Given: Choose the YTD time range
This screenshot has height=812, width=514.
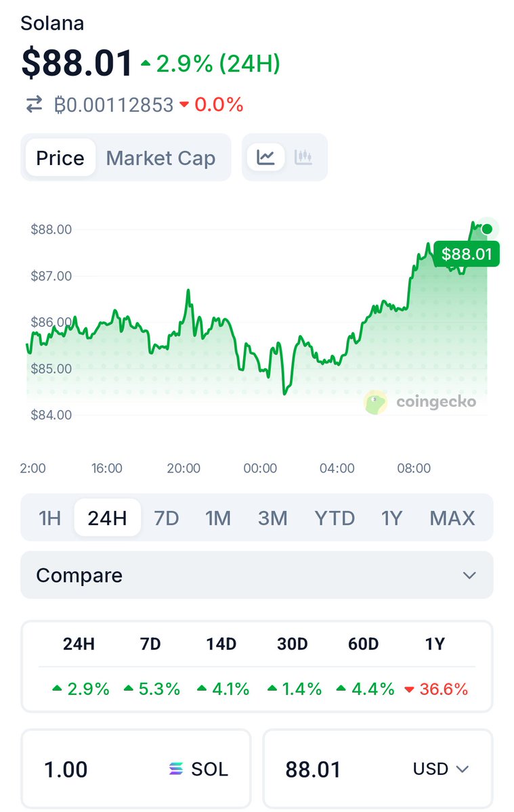Looking at the screenshot, I should 335,518.
